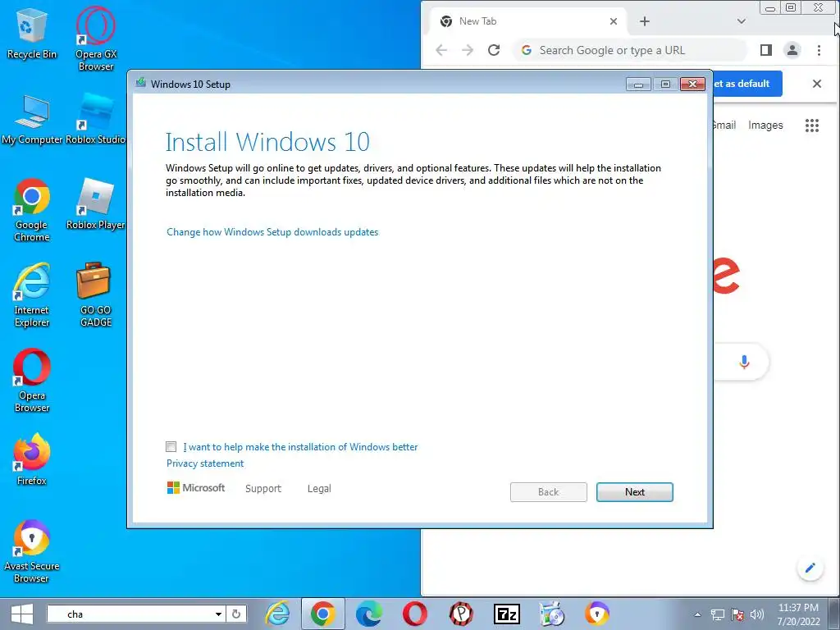Viewport: 840px width, 630px height.
Task: Open My Computer desktop icon
Action: 32,120
